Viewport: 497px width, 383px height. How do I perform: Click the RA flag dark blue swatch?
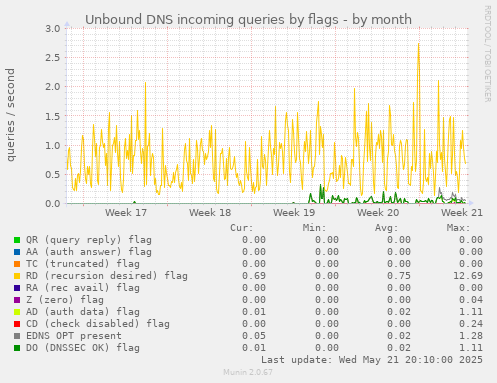point(17,288)
